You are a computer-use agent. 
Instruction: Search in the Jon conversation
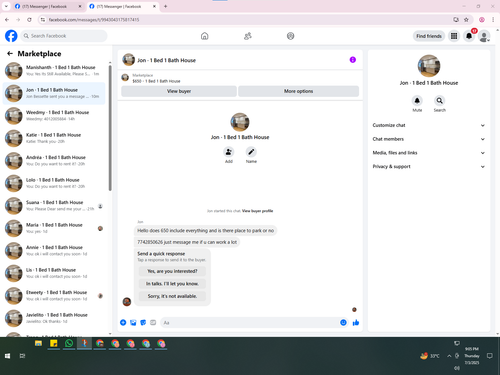click(440, 101)
